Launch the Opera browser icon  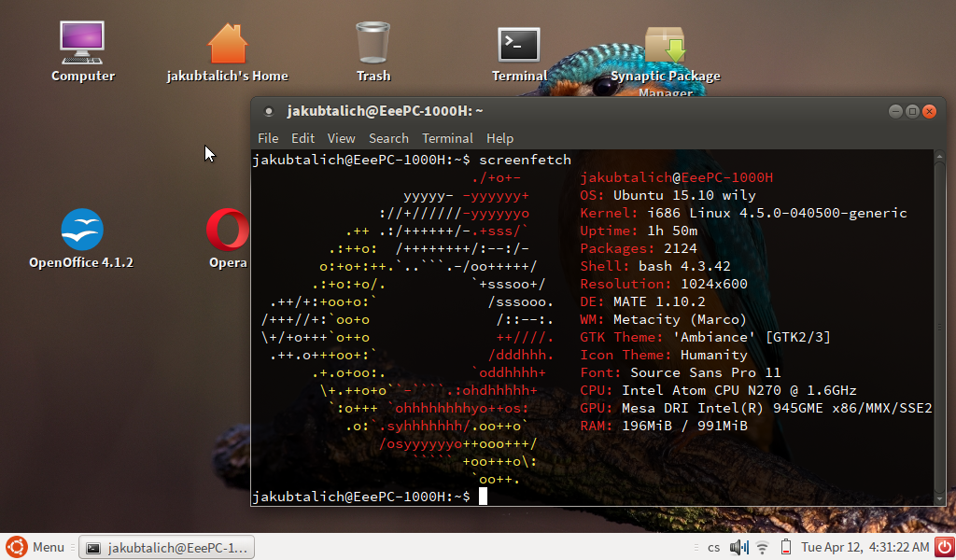click(228, 230)
